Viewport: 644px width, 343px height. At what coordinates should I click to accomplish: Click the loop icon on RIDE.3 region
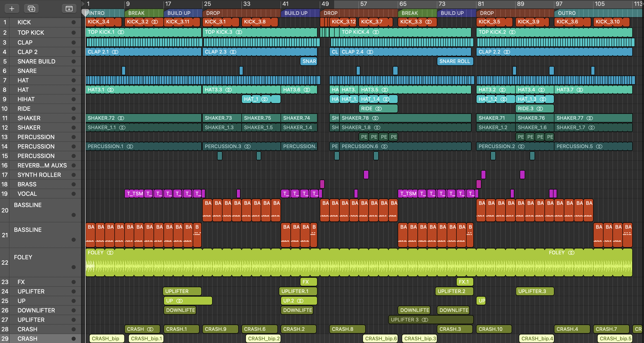click(540, 109)
